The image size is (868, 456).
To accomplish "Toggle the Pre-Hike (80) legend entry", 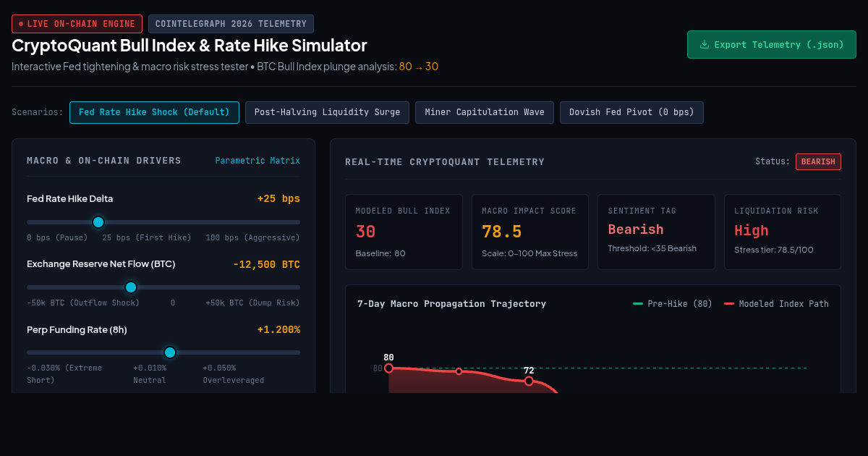I will pyautogui.click(x=673, y=304).
